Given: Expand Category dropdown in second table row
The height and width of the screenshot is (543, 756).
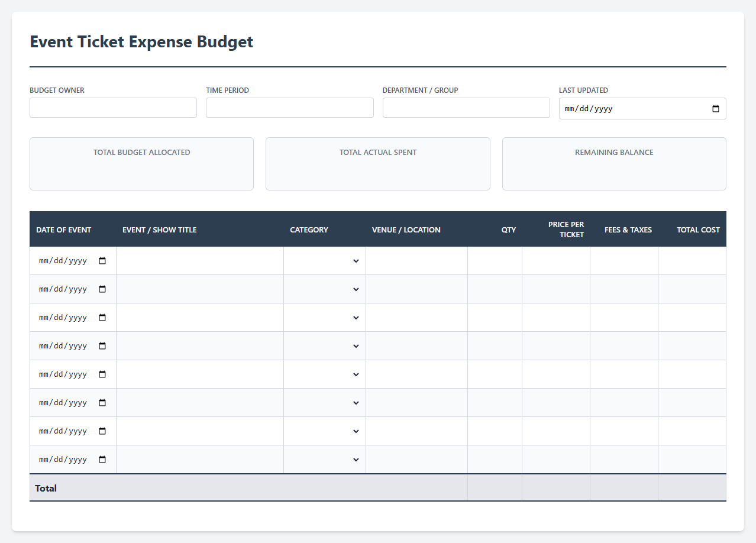Looking at the screenshot, I should (325, 289).
